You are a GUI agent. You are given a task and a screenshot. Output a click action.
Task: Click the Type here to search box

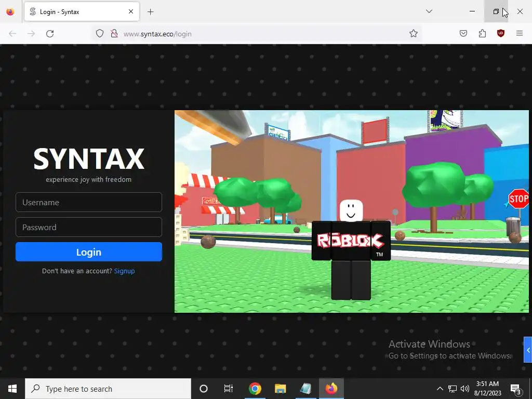click(108, 389)
